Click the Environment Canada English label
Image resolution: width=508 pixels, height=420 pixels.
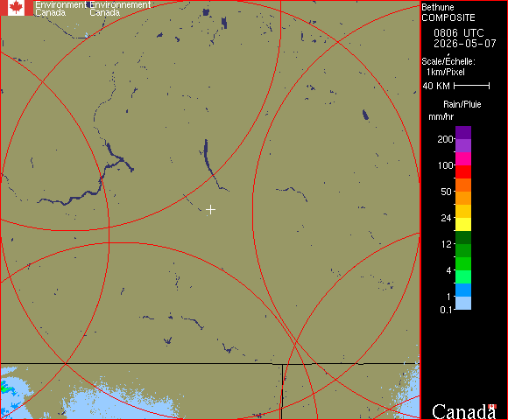61,9
